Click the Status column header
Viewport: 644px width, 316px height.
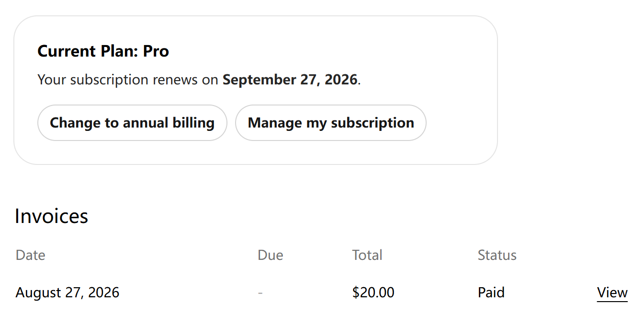pyautogui.click(x=497, y=255)
